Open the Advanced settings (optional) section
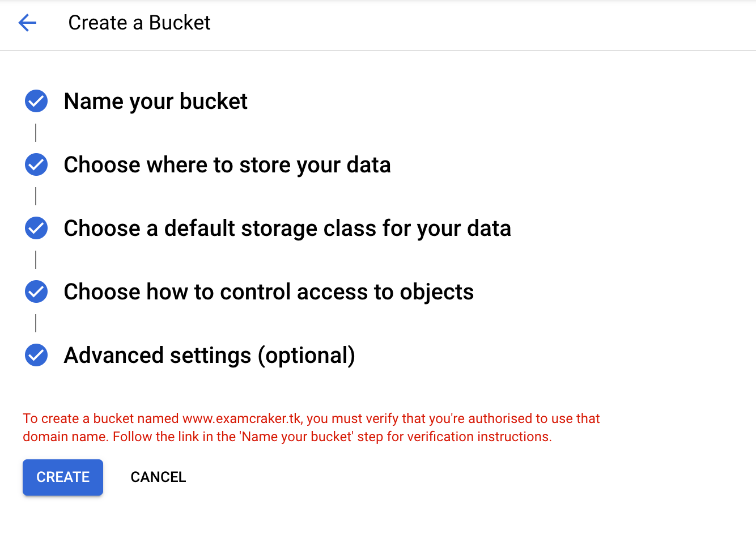Image resolution: width=756 pixels, height=558 pixels. click(x=209, y=356)
